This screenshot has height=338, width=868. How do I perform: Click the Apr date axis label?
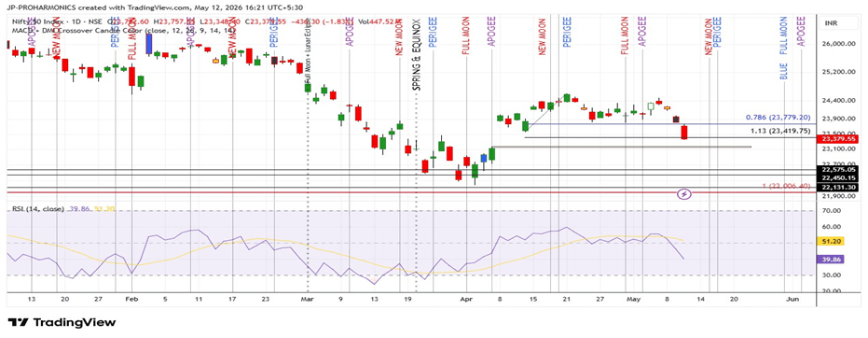pos(466,299)
